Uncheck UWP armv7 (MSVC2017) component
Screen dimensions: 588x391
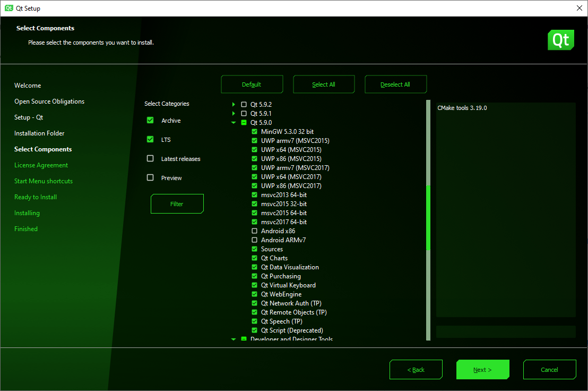pos(254,167)
